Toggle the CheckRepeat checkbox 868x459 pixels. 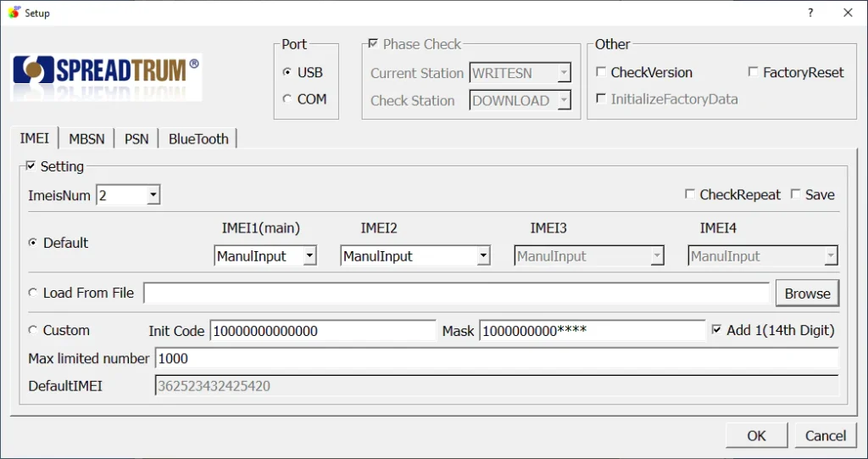coord(690,195)
